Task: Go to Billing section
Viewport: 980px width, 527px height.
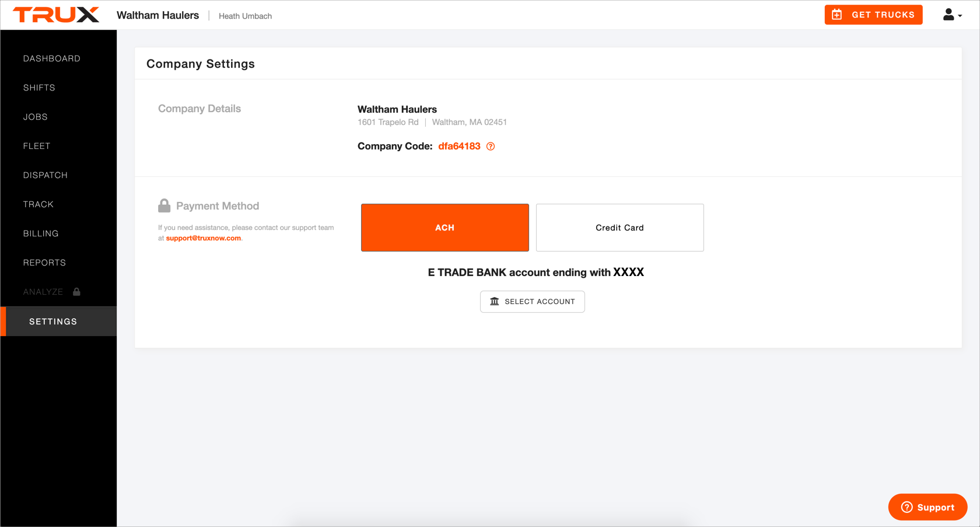Action: pyautogui.click(x=41, y=233)
